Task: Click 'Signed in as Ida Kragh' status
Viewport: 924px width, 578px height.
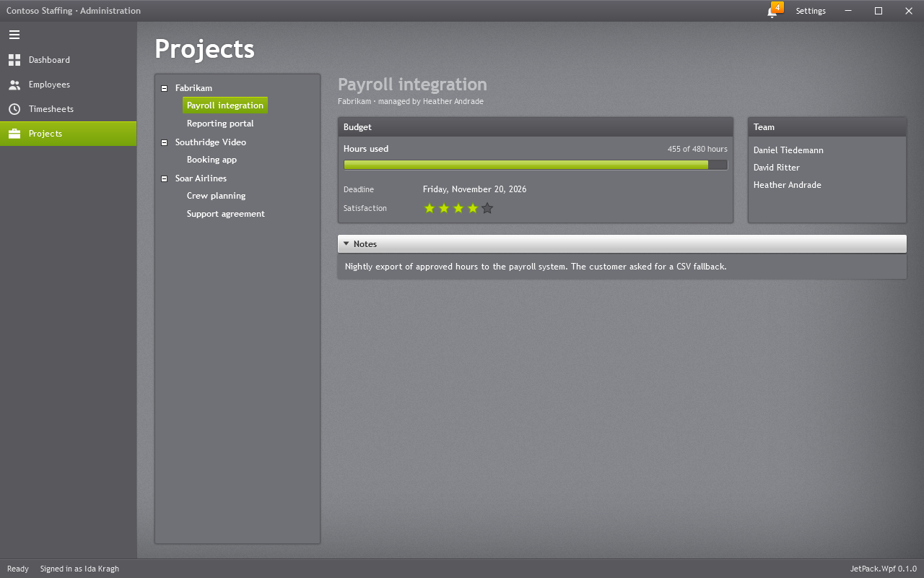Action: click(x=79, y=569)
